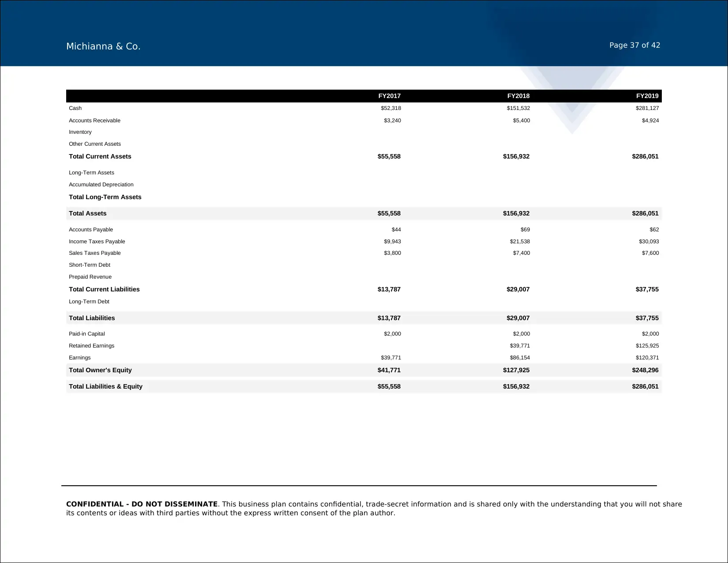Click the FY2019 Cash value $281,127
Screen dimensions: 728x563
(x=647, y=108)
